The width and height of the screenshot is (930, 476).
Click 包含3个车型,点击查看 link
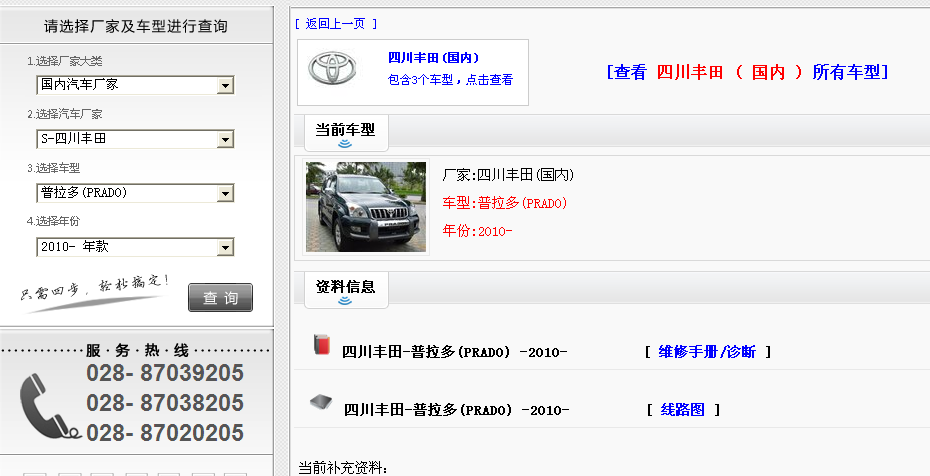coord(450,79)
